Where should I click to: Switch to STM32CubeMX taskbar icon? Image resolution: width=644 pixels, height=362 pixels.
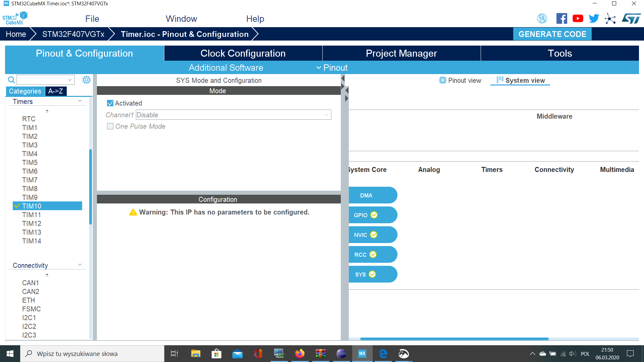tap(362, 354)
